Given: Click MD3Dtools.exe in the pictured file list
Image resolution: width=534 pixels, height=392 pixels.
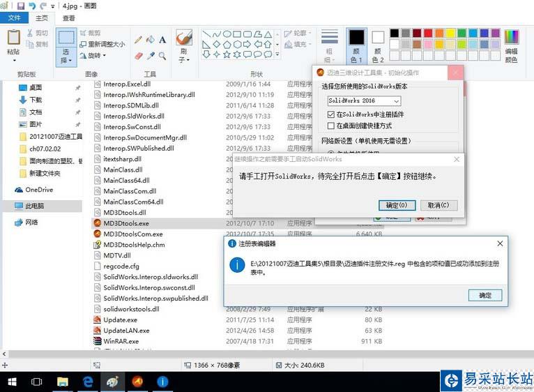Looking at the screenshot, I should (126, 223).
